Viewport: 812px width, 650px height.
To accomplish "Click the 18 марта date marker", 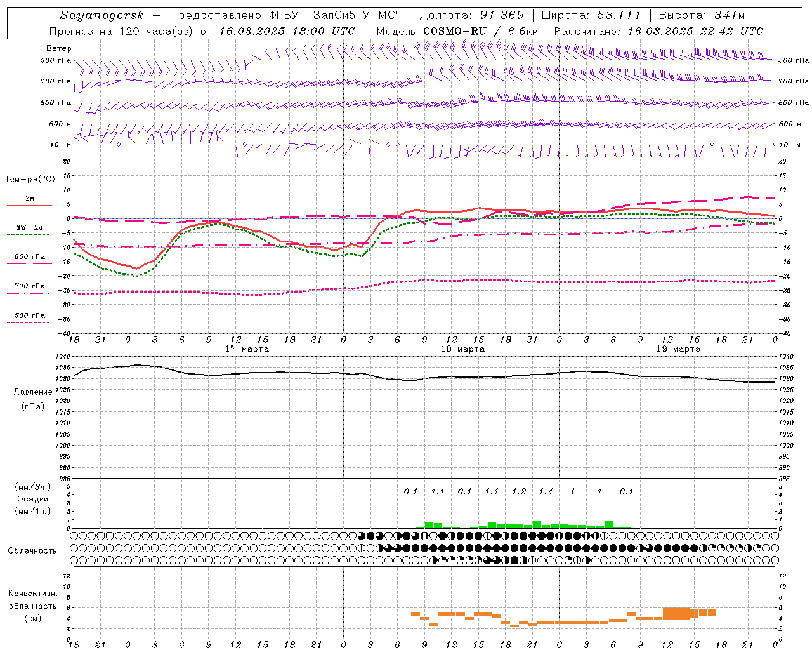I will (x=462, y=349).
